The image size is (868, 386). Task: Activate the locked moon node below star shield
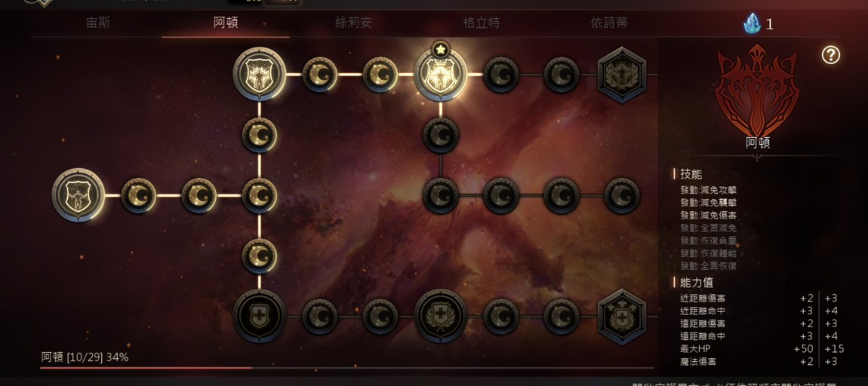tap(441, 135)
